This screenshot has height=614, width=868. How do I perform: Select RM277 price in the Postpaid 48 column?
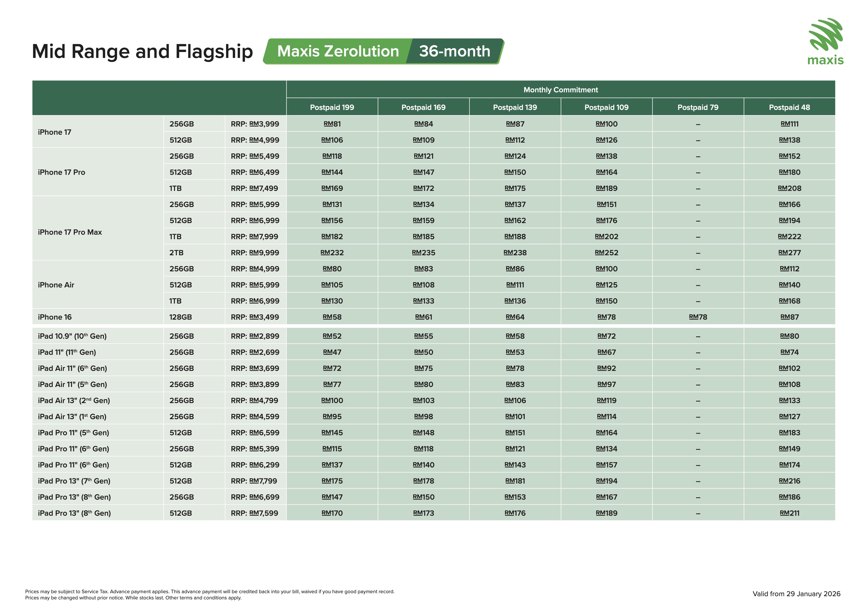point(789,253)
